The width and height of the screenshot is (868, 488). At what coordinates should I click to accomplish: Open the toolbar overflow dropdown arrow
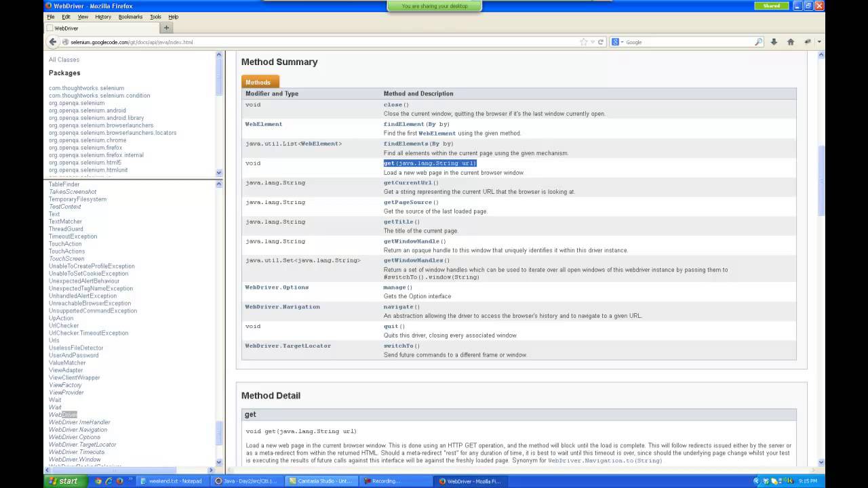[x=819, y=42]
